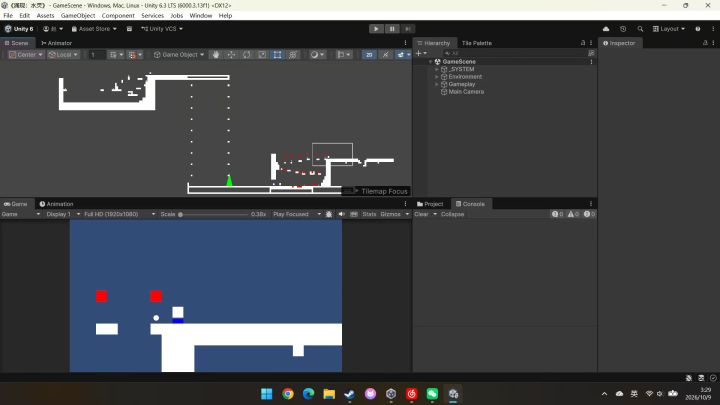Toggle Console errors filter

click(x=589, y=214)
